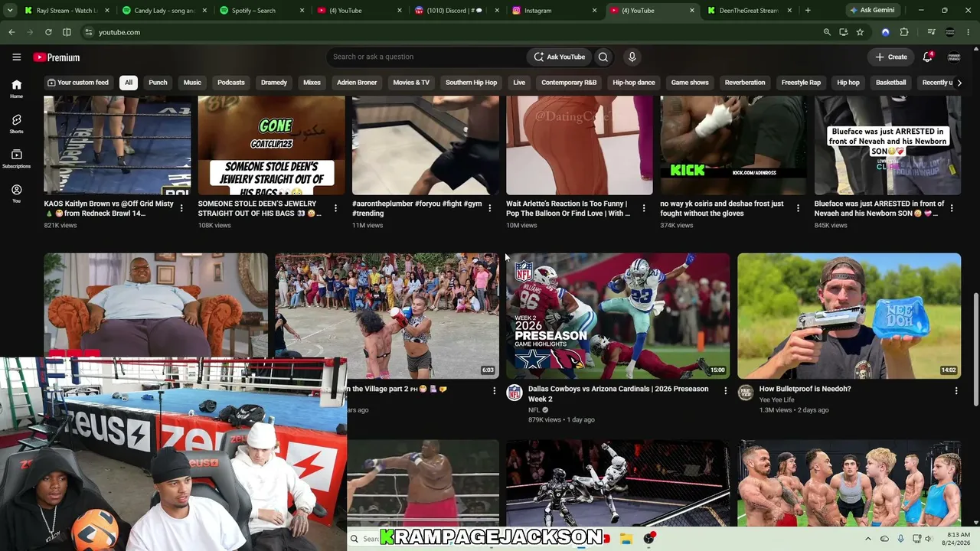The height and width of the screenshot is (551, 980).
Task: Select the Southern Hip Hop chip
Action: pyautogui.click(x=471, y=83)
